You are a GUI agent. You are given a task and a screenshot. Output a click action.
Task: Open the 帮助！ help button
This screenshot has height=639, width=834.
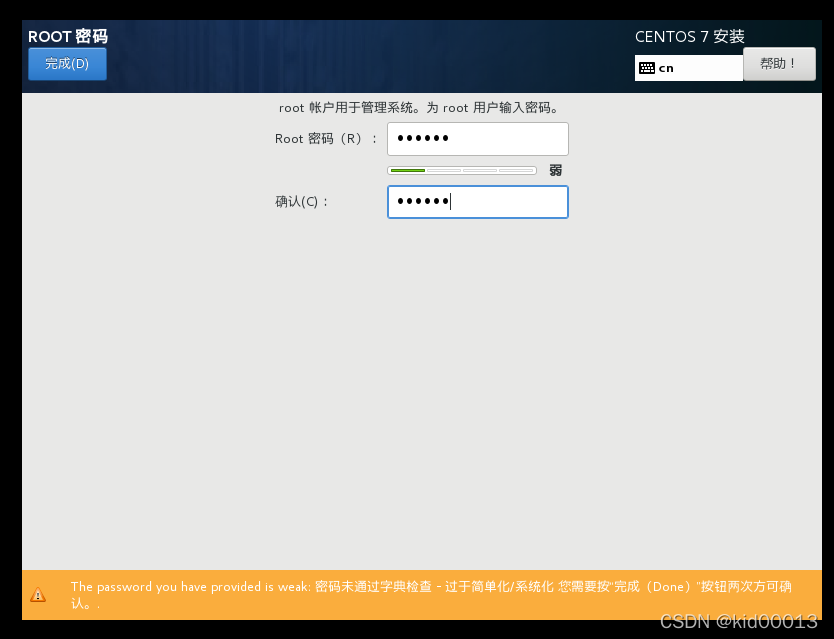pyautogui.click(x=779, y=64)
